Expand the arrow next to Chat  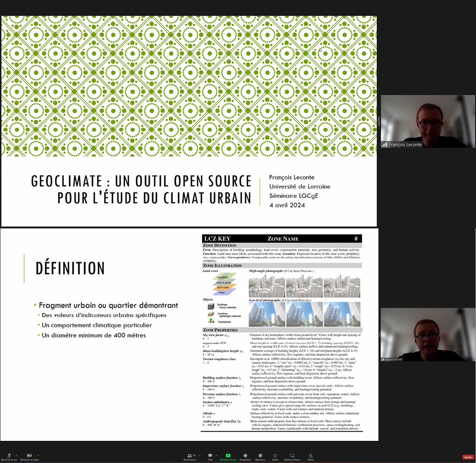tap(216, 455)
